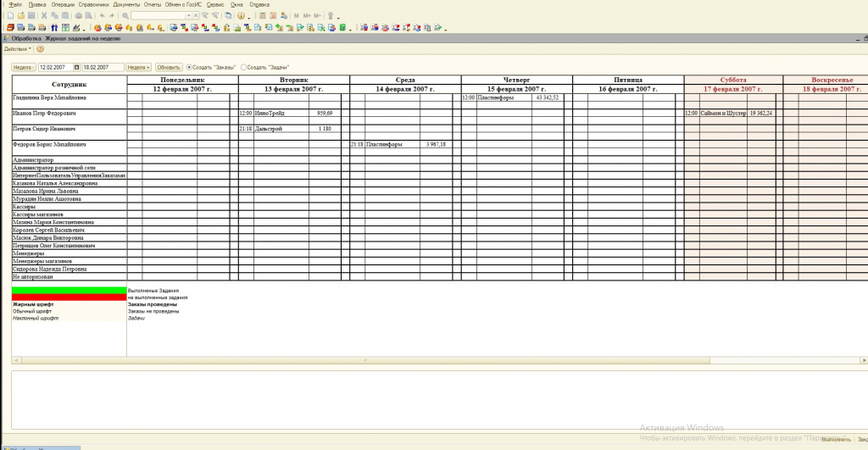Click the red book icon starting second toolbar
The height and width of the screenshot is (450, 868).
tap(10, 28)
